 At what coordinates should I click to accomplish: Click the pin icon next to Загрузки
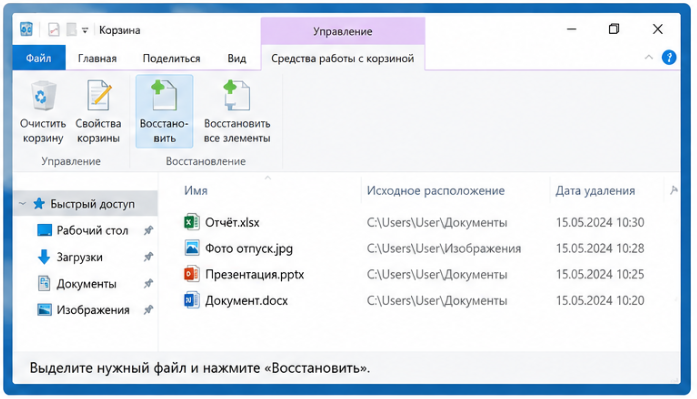148,257
